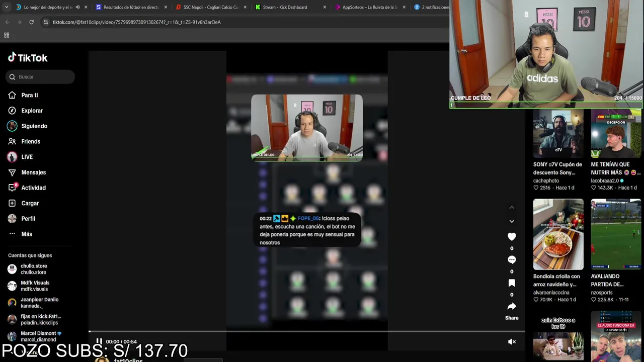Open the Siguiendo feed
The height and width of the screenshot is (362, 644).
(34, 126)
